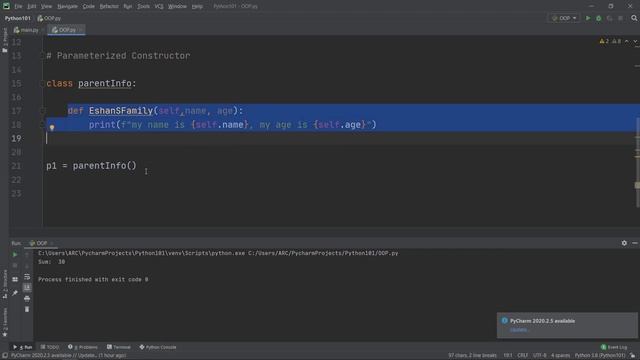Run the OOP configuration with green play icon
This screenshot has width=640, height=360.
click(x=588, y=18)
